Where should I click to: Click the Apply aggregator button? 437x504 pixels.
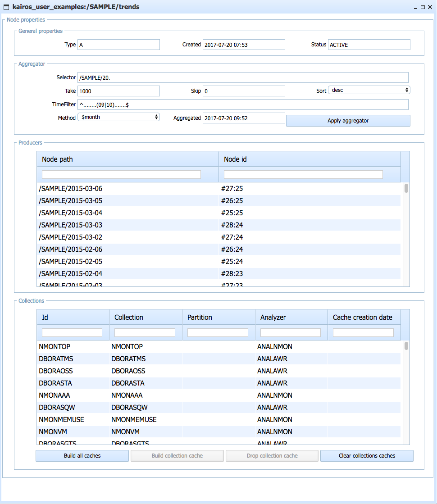(x=348, y=121)
